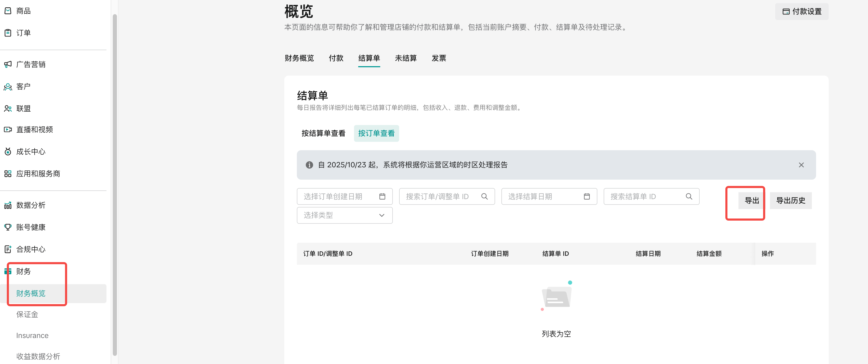This screenshot has height=364, width=868.
Task: Switch to the 未结算 tab
Action: click(x=405, y=58)
